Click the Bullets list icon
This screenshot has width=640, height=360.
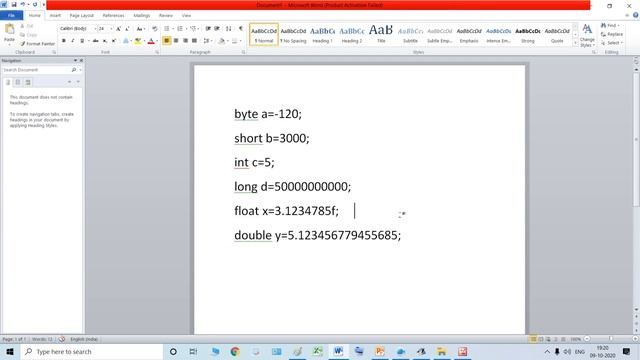[x=167, y=29]
